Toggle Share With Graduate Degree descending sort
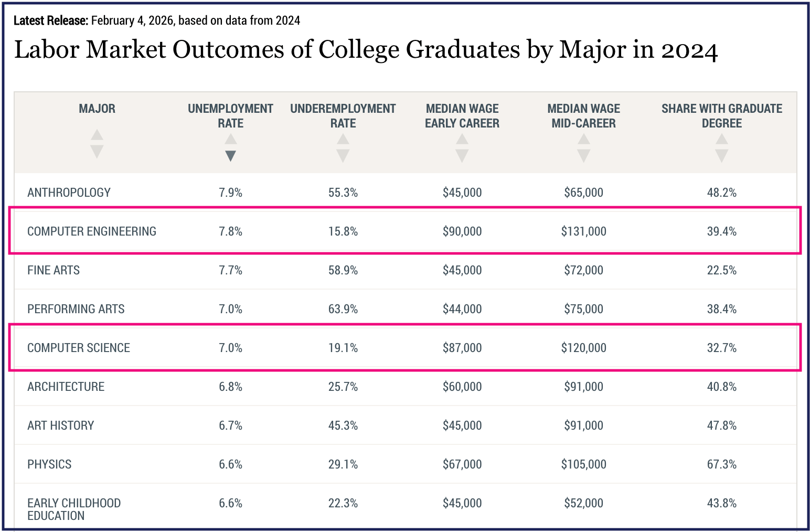 click(x=722, y=155)
